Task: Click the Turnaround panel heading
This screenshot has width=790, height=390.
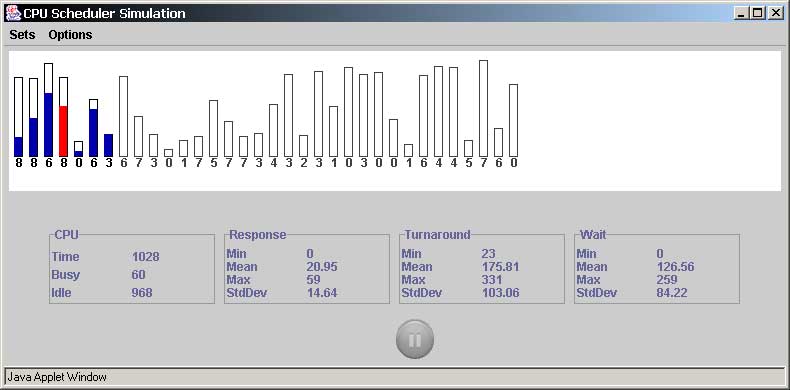Action: coord(437,235)
